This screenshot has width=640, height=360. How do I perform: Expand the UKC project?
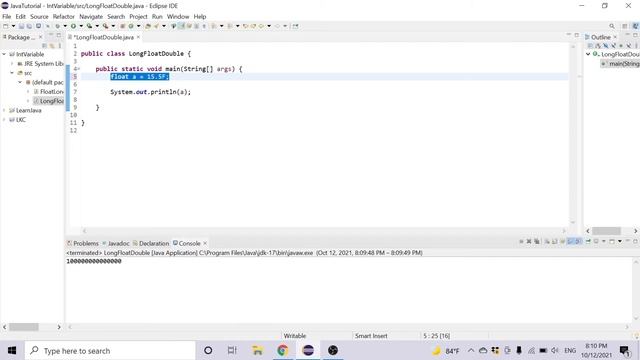(x=4, y=120)
